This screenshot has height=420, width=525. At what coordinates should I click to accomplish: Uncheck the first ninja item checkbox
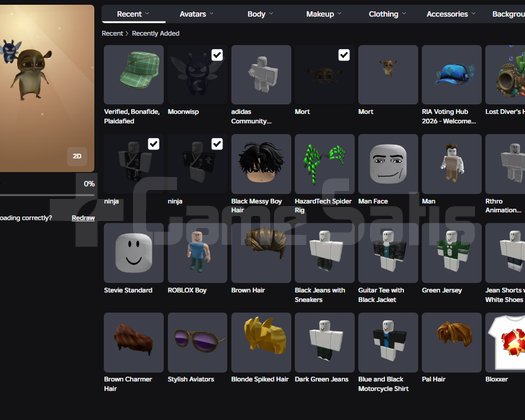pos(153,144)
